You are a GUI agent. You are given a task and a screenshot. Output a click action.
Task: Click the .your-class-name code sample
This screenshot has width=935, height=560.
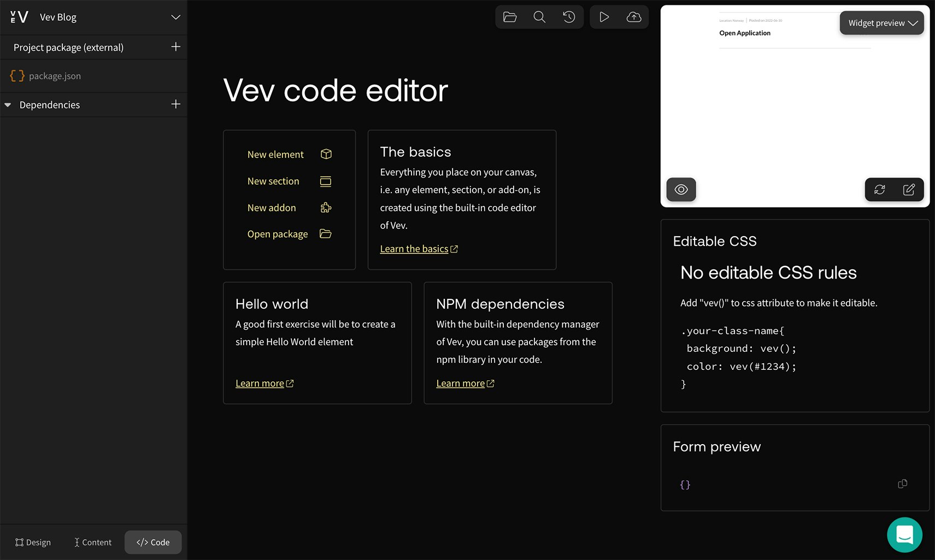click(738, 357)
